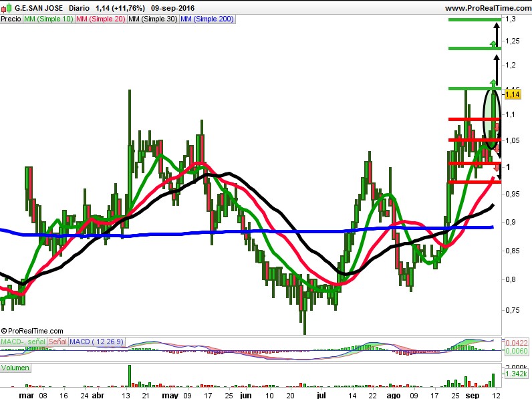Click the © ProRealTime.com copyright text
This screenshot has width=532, height=399.
point(32,331)
